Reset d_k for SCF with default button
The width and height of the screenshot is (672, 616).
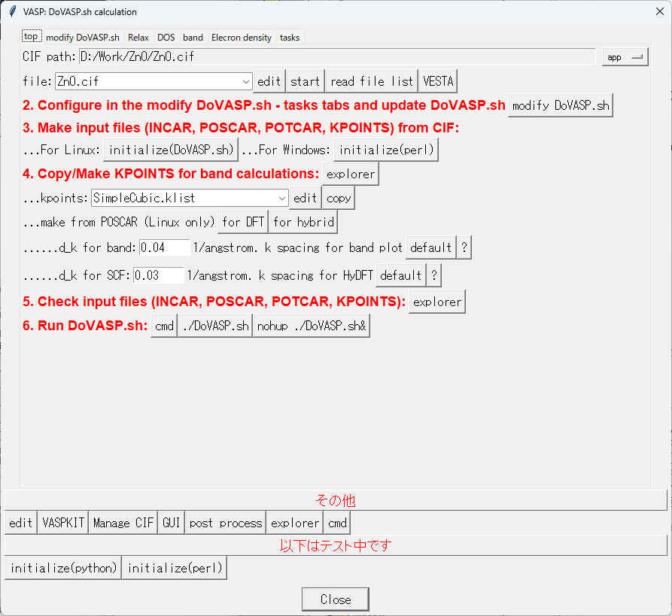[400, 275]
